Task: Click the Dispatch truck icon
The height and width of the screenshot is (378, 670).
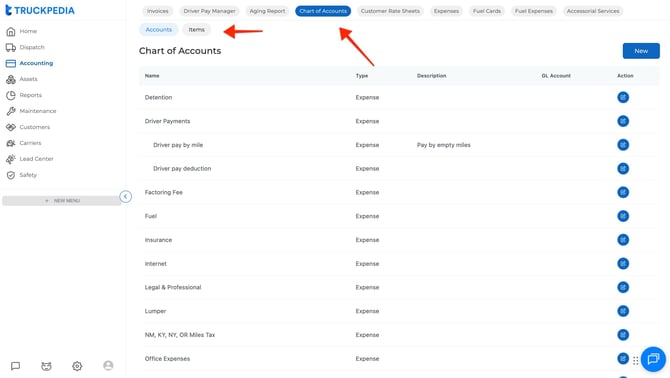Action: click(11, 47)
